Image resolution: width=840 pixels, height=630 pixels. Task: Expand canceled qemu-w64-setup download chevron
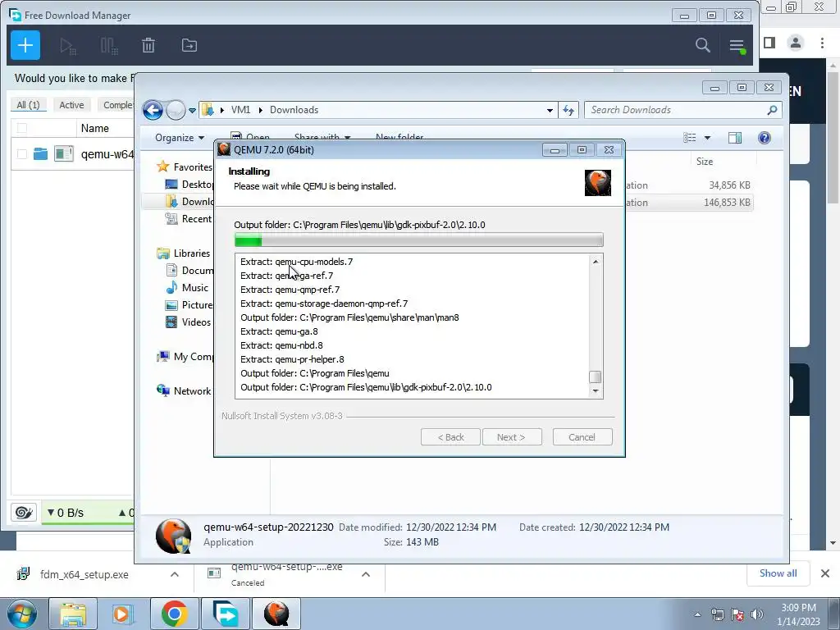pyautogui.click(x=366, y=574)
